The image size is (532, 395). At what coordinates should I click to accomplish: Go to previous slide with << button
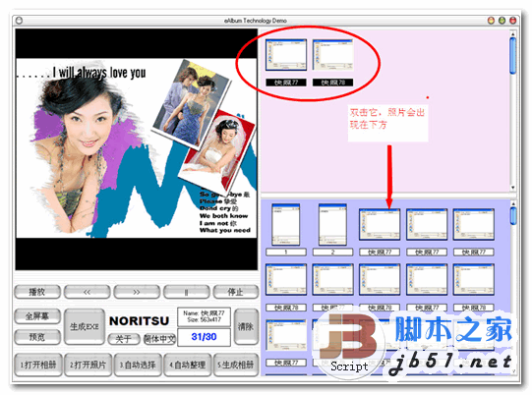(x=88, y=292)
